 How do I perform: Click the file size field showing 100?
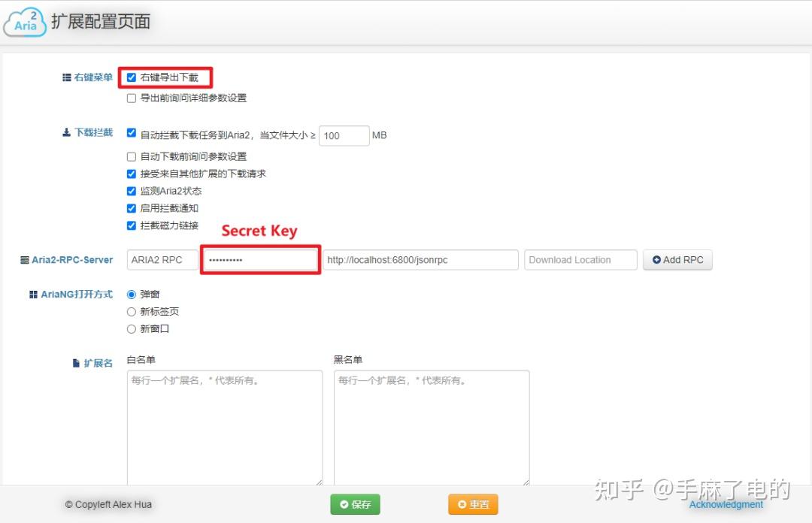click(344, 136)
